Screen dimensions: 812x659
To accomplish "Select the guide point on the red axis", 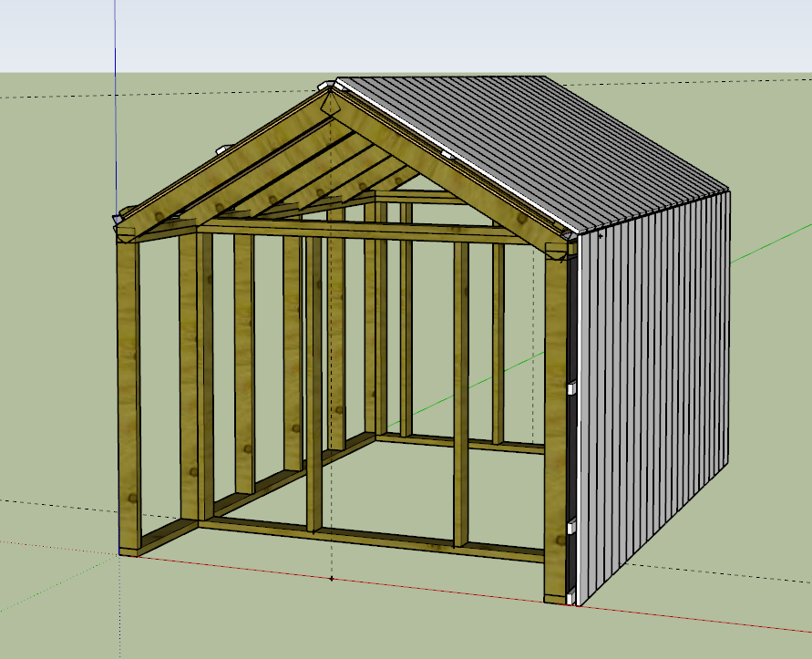I will tap(331, 578).
